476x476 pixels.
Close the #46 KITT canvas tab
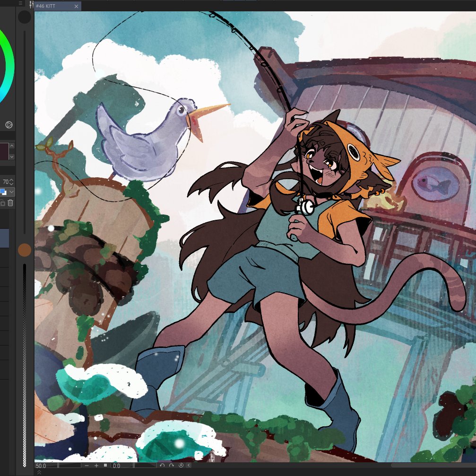[76, 6]
